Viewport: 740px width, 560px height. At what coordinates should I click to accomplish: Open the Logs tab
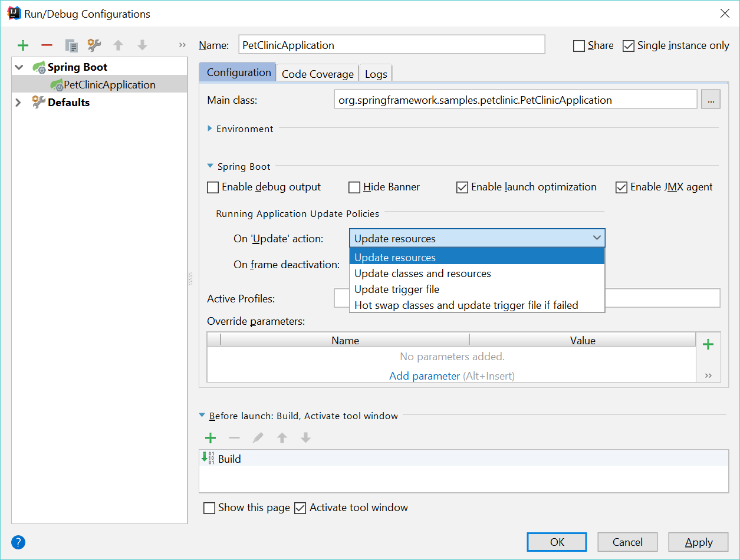click(376, 74)
